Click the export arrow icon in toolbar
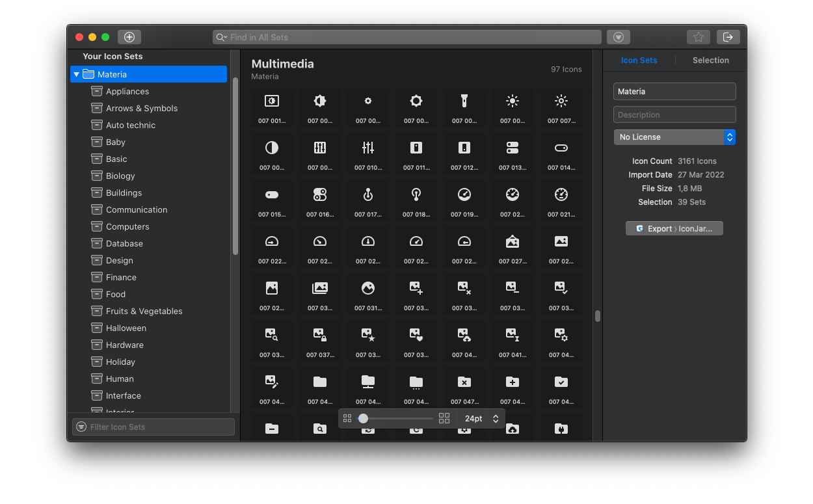The image size is (813, 504). click(x=728, y=37)
